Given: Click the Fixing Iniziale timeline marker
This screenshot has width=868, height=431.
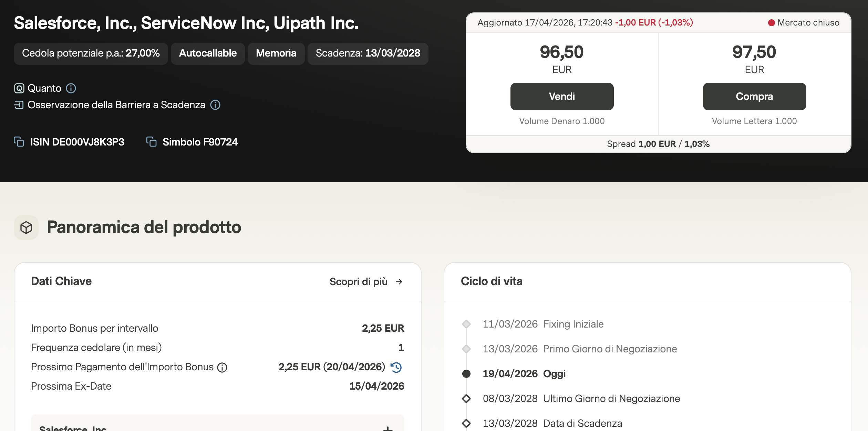Looking at the screenshot, I should point(466,324).
